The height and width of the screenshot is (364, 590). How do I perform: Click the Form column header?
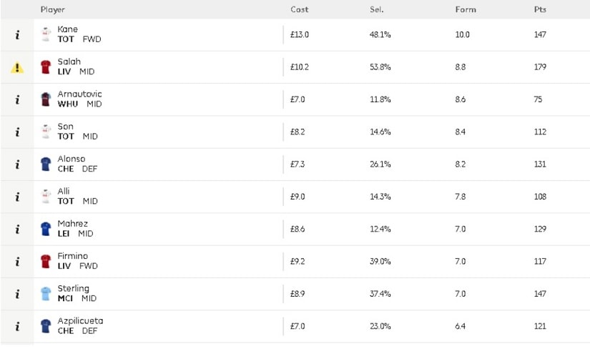tap(466, 10)
